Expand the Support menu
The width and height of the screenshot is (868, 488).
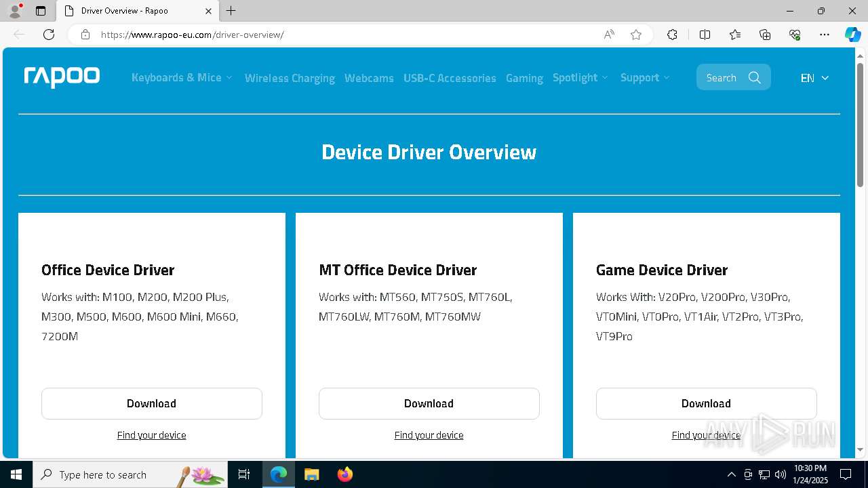(x=645, y=77)
